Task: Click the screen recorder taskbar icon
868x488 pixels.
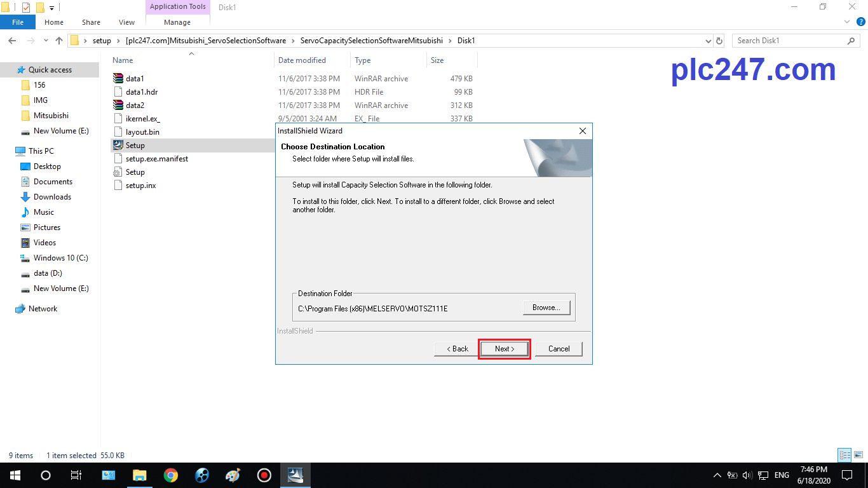Action: [264, 475]
